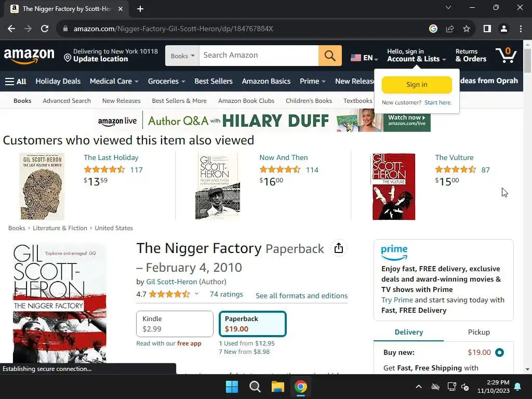Select the Kindle $2.99 format option
This screenshot has width=532, height=399.
(x=175, y=324)
